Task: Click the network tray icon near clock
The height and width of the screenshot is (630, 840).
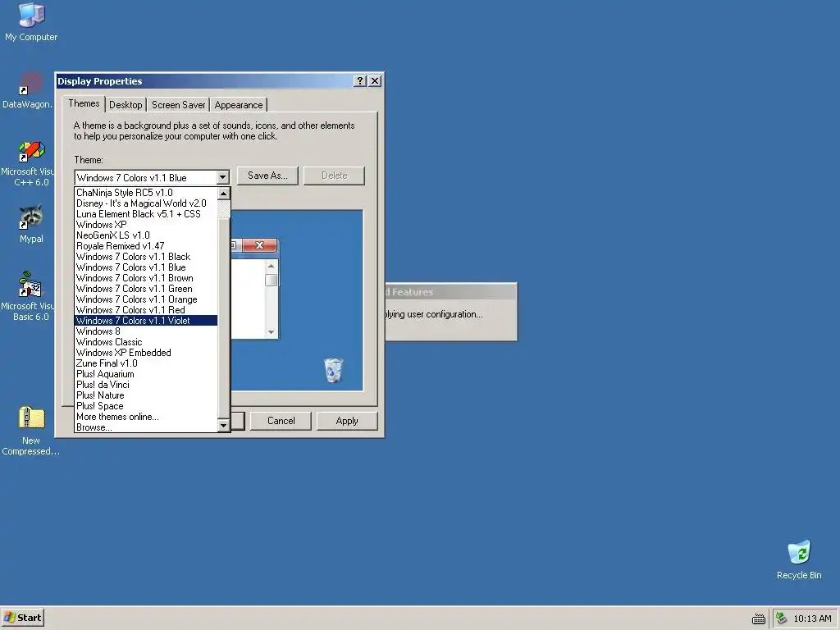Action: (x=781, y=619)
